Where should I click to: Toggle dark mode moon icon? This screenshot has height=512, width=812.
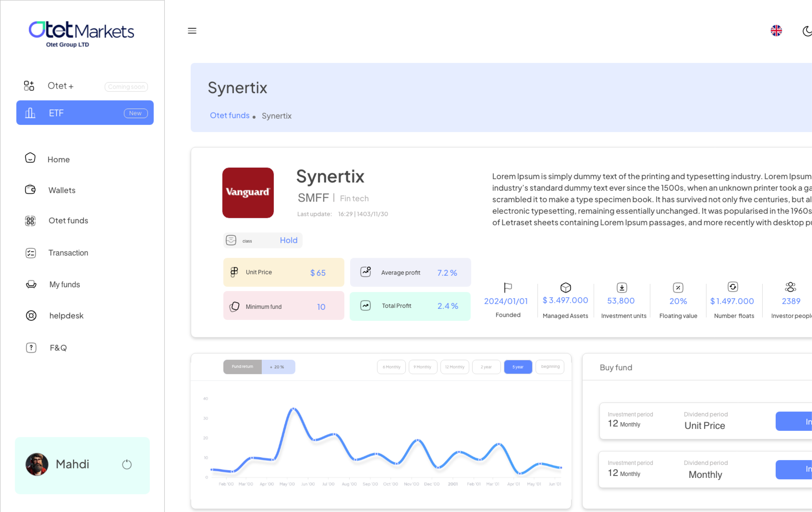[807, 31]
